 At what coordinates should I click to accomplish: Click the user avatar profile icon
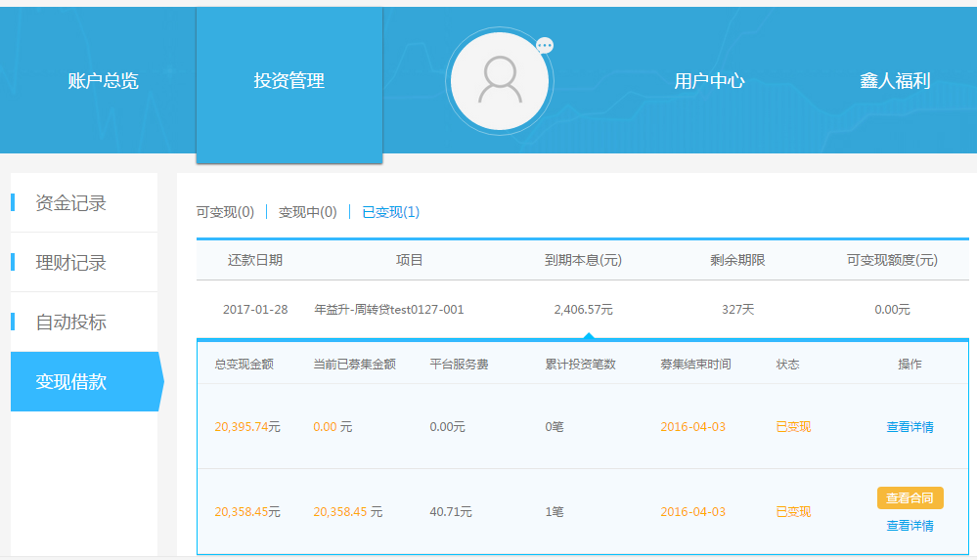pos(500,81)
